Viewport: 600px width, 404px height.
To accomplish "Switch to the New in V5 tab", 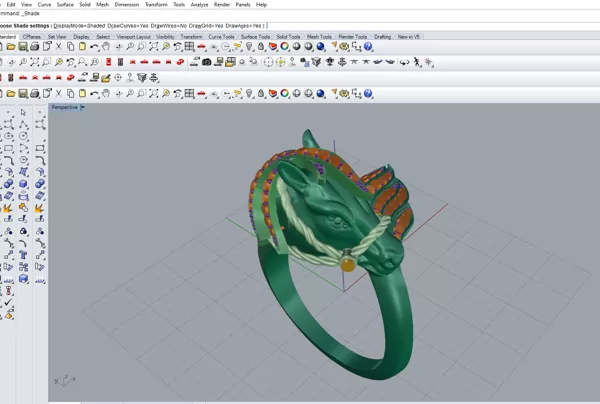I will (x=409, y=37).
